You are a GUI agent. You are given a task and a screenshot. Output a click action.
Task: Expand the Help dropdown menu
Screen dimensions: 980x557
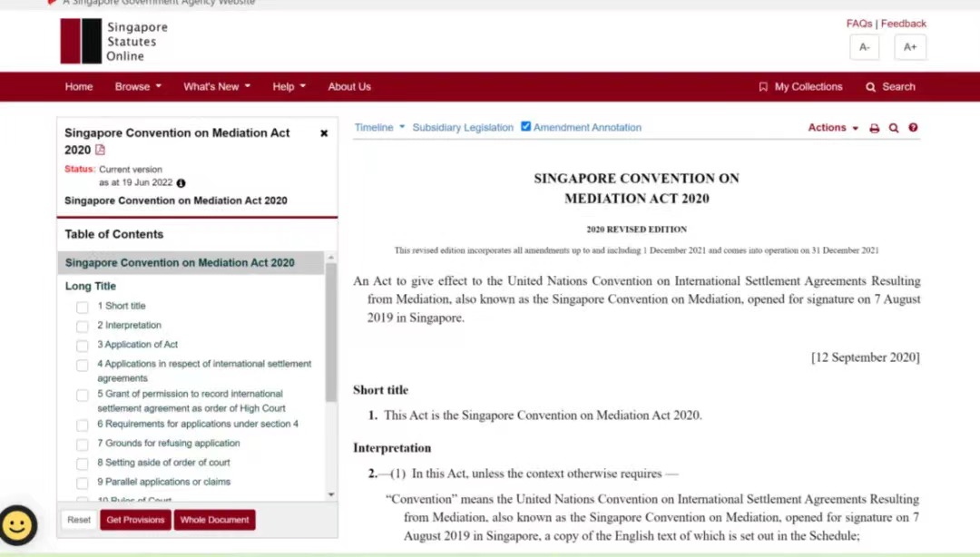289,87
